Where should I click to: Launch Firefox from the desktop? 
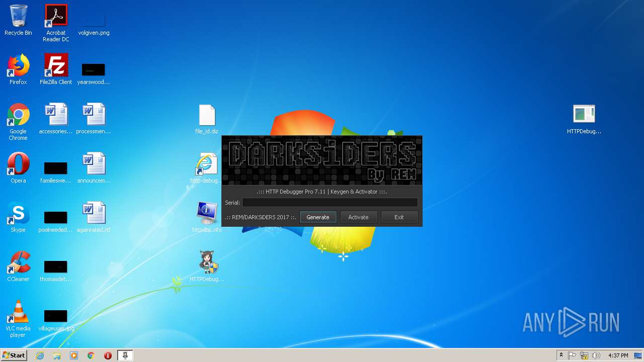[18, 70]
